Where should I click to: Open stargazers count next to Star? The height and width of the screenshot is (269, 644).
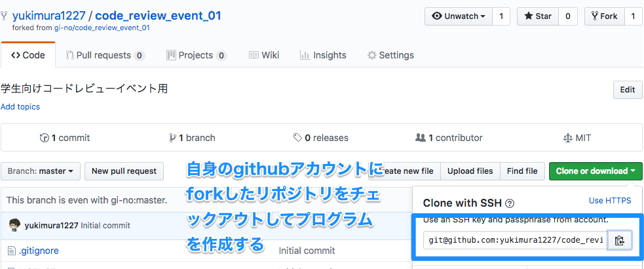[x=568, y=16]
